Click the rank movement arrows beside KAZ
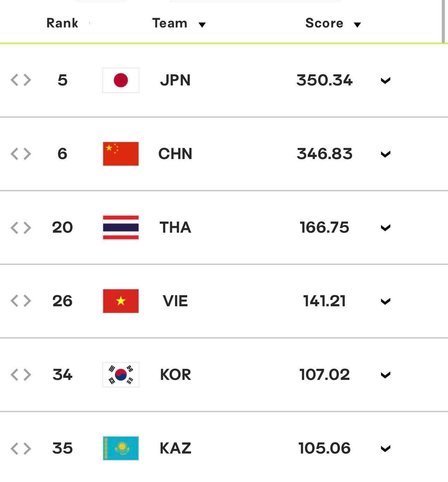The width and height of the screenshot is (448, 482). tap(21, 448)
